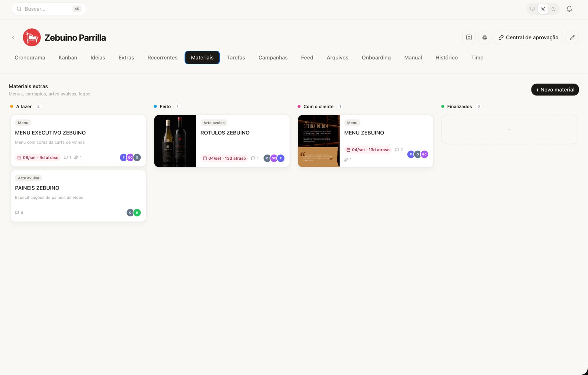Click the A fazer column header
The image size is (588, 375).
pos(24,107)
